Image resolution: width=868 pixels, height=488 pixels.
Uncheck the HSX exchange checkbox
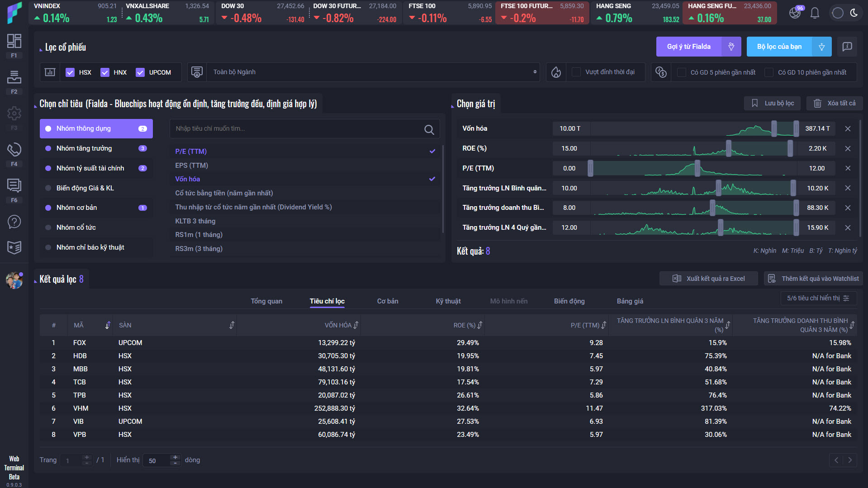70,72
